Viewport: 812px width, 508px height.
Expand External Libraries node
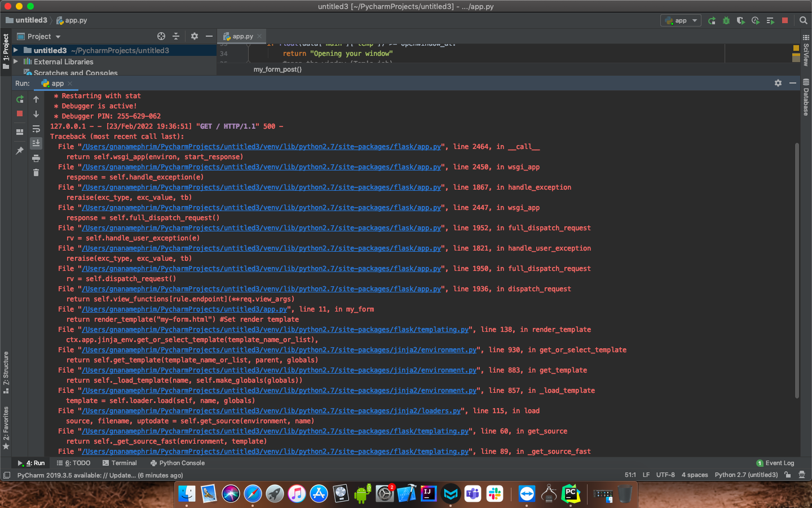16,62
